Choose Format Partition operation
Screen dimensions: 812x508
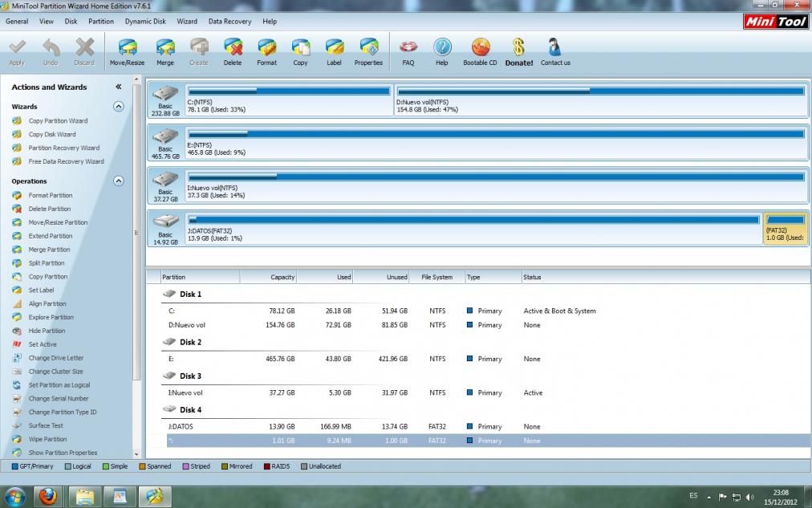click(51, 195)
